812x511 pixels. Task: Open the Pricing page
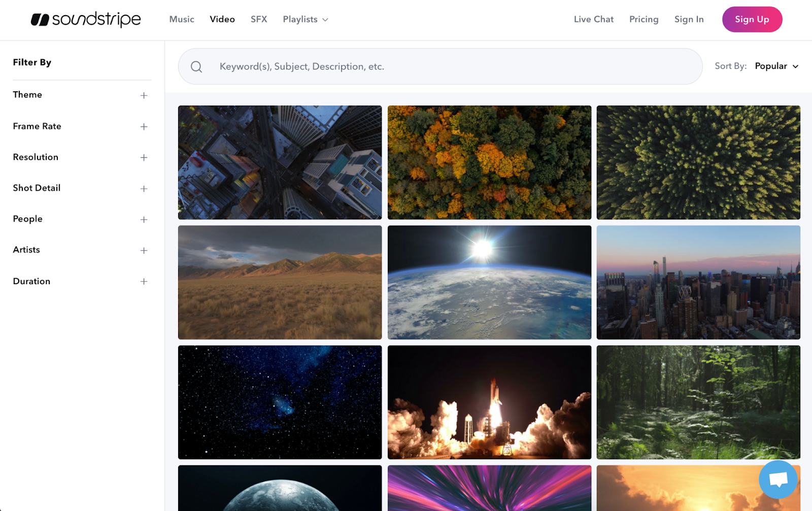[644, 19]
